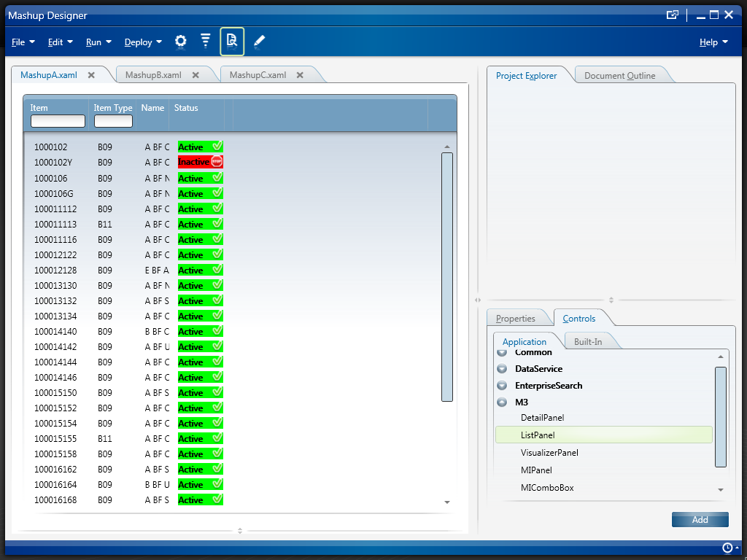Select the pencil edit icon in toolbar
This screenshot has height=560, width=747.
(x=259, y=42)
